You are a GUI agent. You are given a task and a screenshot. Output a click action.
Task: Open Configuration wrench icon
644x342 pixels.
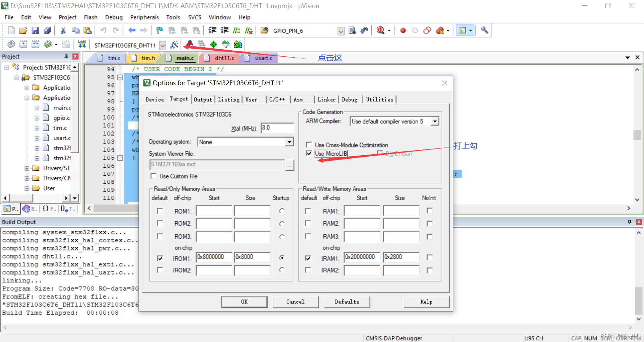(484, 31)
